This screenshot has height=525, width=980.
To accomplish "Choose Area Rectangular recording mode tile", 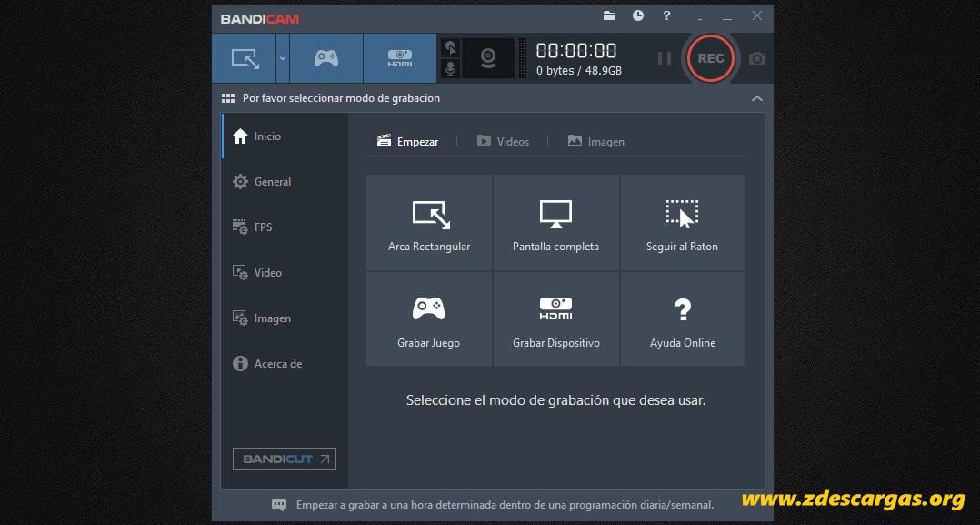I will pyautogui.click(x=429, y=222).
